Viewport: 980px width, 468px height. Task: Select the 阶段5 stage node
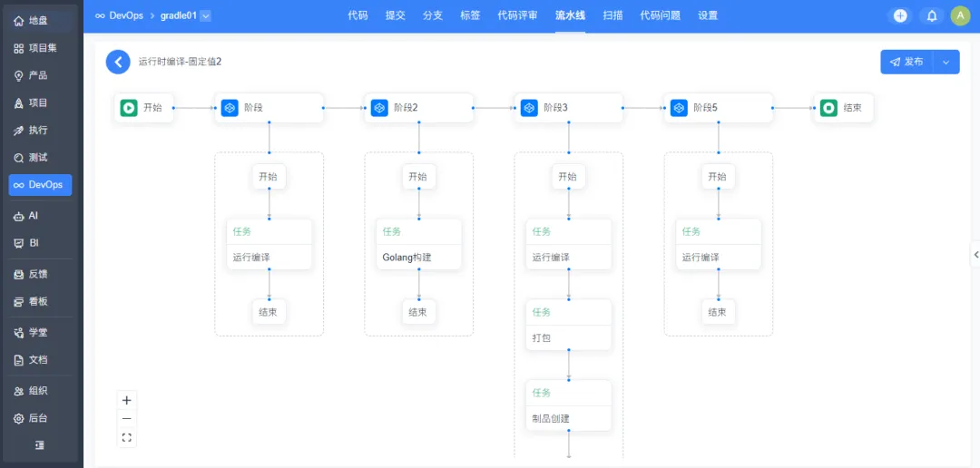coord(718,107)
